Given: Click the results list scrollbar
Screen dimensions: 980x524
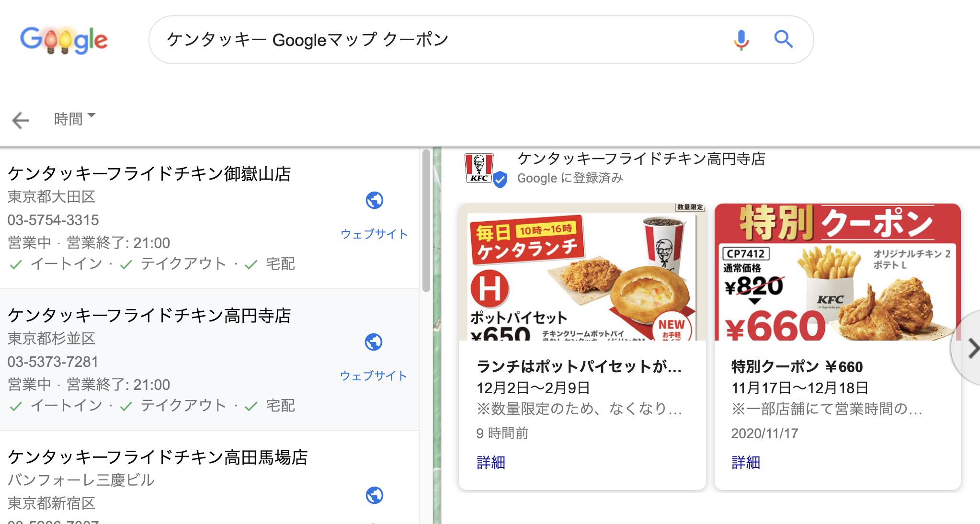Looking at the screenshot, I should [426, 220].
